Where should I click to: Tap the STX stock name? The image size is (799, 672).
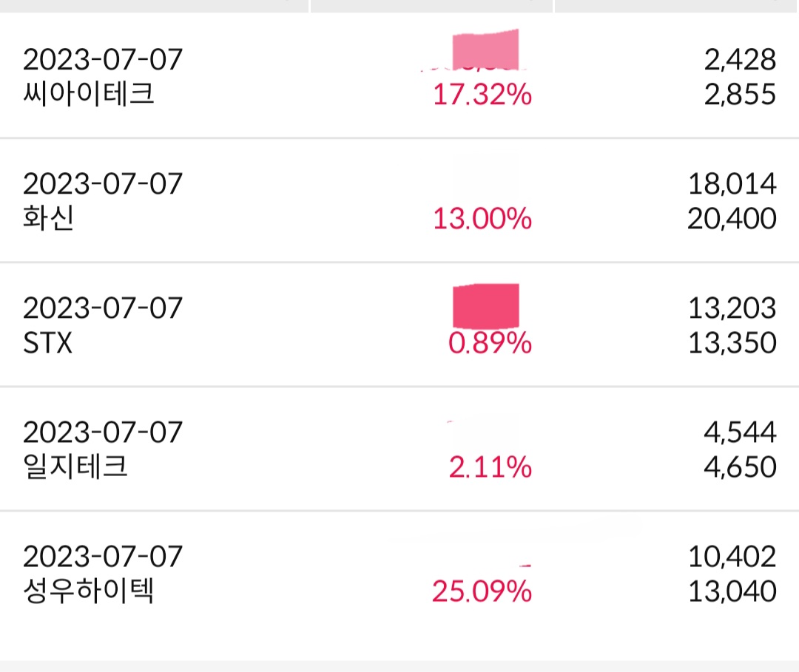[x=48, y=344]
